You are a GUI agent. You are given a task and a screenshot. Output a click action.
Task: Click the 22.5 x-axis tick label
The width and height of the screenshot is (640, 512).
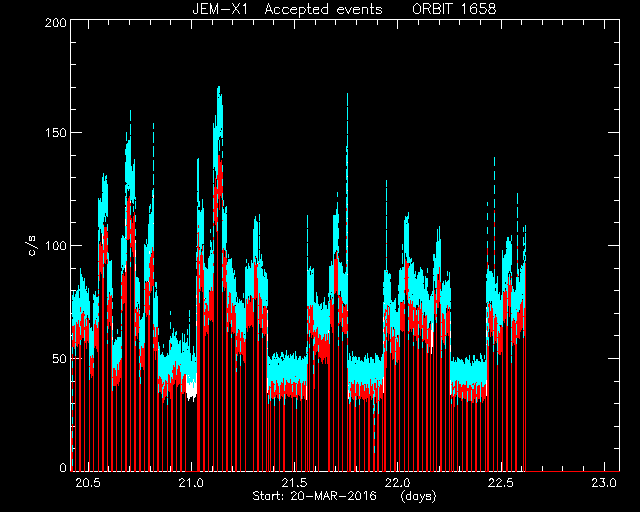501,483
